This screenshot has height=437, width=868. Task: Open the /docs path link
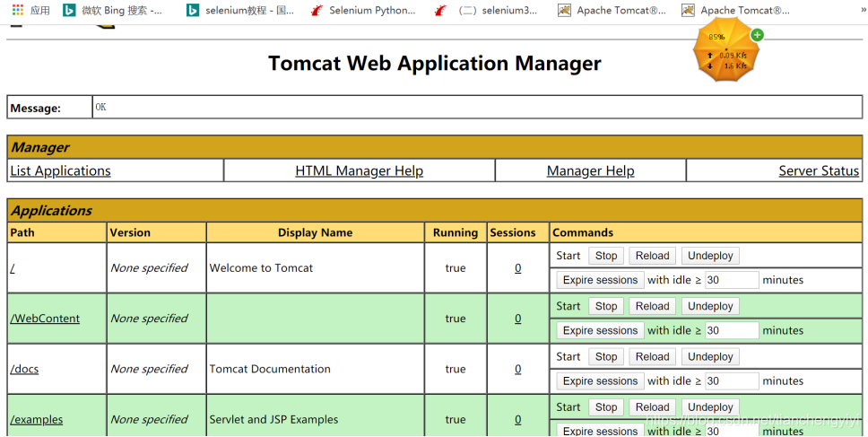pos(24,369)
